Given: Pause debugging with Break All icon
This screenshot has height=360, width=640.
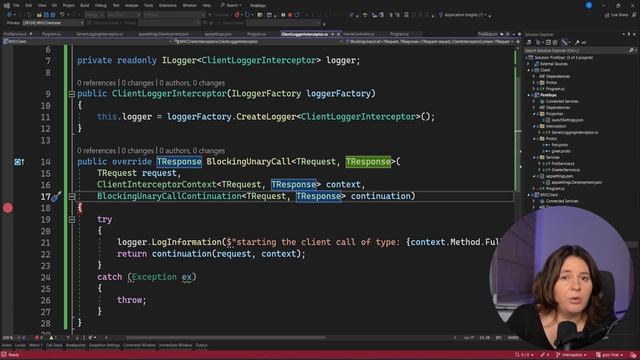Looking at the screenshot, I should pos(283,15).
